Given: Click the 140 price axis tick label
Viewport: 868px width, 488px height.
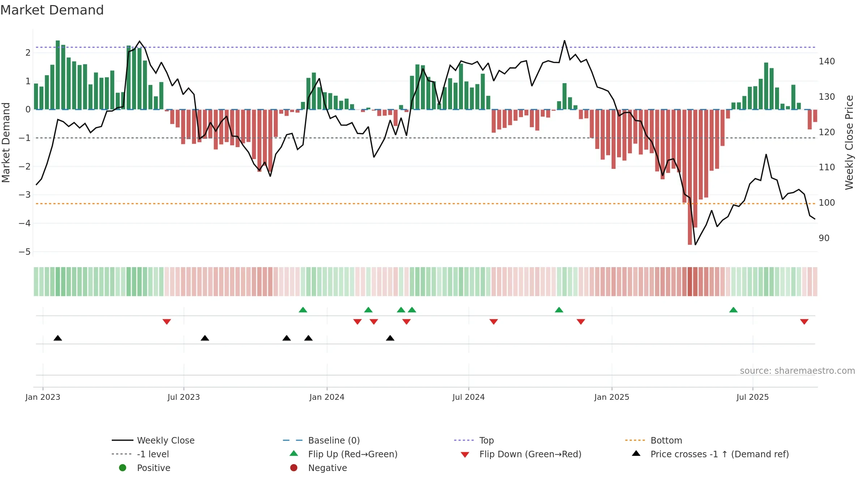Looking at the screenshot, I should tap(827, 61).
